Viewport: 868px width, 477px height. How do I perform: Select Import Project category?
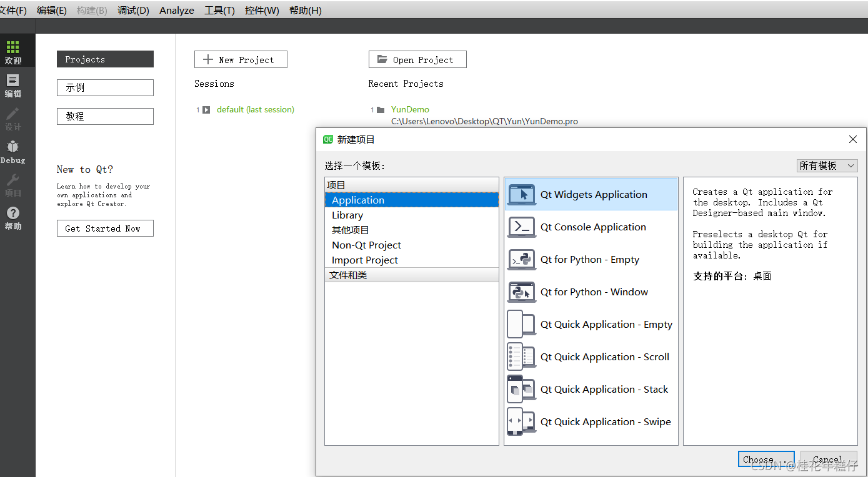pyautogui.click(x=412, y=260)
